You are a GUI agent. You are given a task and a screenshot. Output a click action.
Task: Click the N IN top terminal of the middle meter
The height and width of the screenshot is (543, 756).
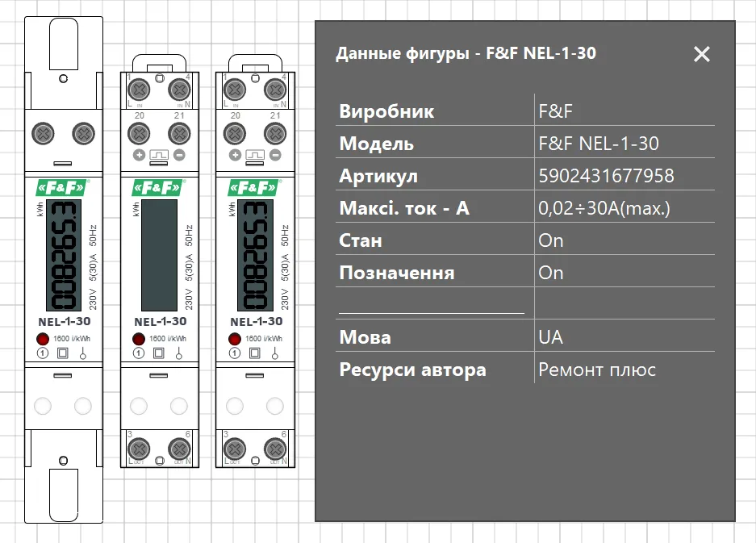click(x=179, y=90)
